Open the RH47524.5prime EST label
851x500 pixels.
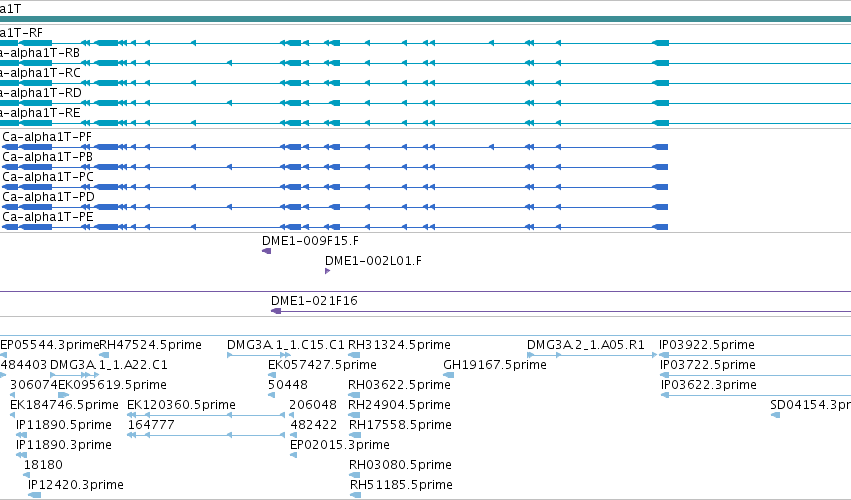pos(150,345)
